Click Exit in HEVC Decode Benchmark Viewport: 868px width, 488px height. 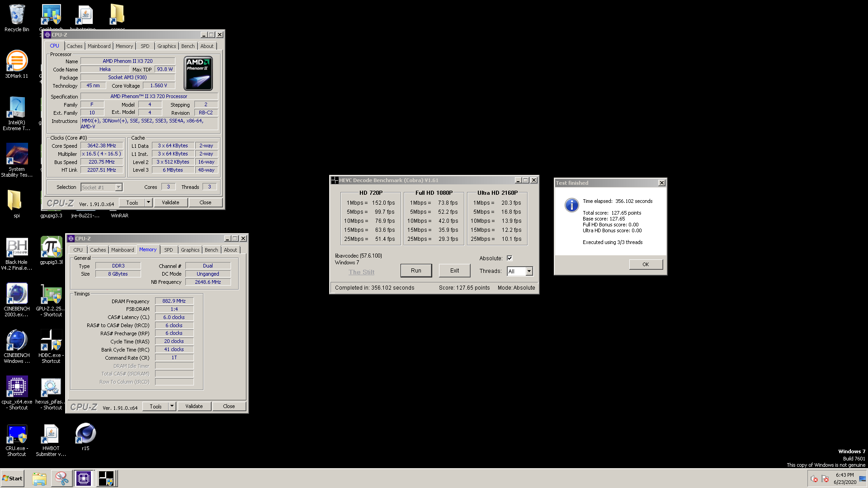click(454, 271)
